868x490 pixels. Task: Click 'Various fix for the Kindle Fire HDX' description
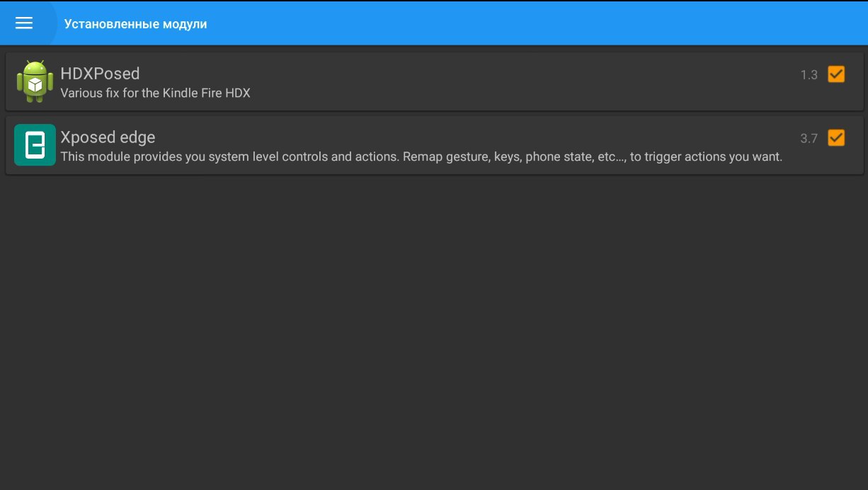point(156,93)
